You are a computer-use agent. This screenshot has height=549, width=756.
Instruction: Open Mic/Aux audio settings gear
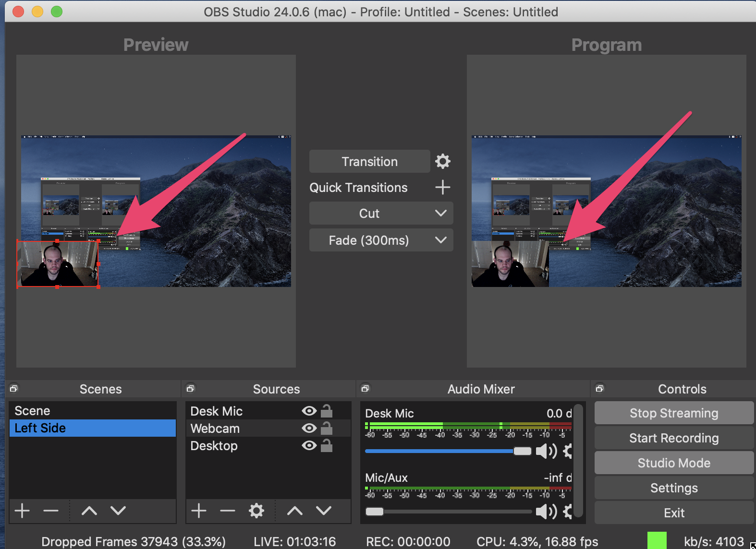pos(568,512)
